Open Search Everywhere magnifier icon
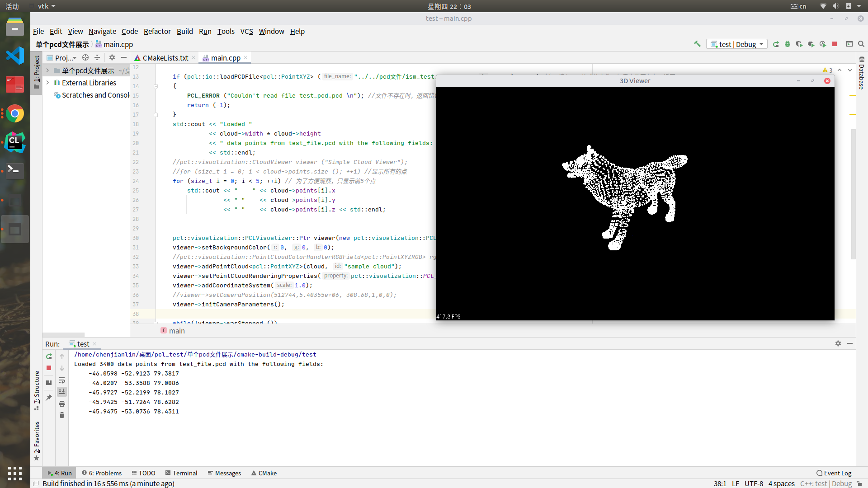This screenshot has height=488, width=868. 861,44
